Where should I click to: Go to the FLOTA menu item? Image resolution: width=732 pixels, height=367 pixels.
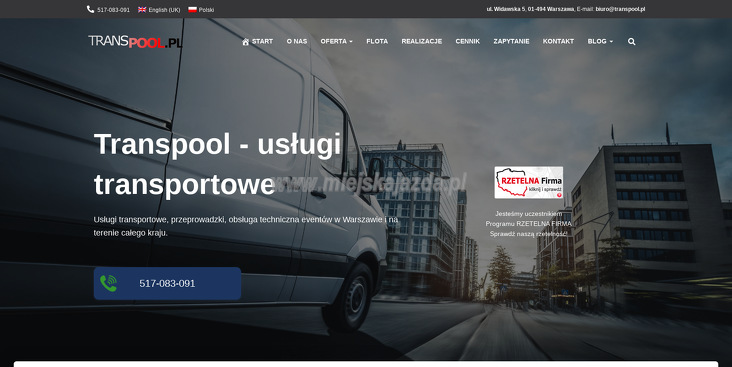pos(377,42)
